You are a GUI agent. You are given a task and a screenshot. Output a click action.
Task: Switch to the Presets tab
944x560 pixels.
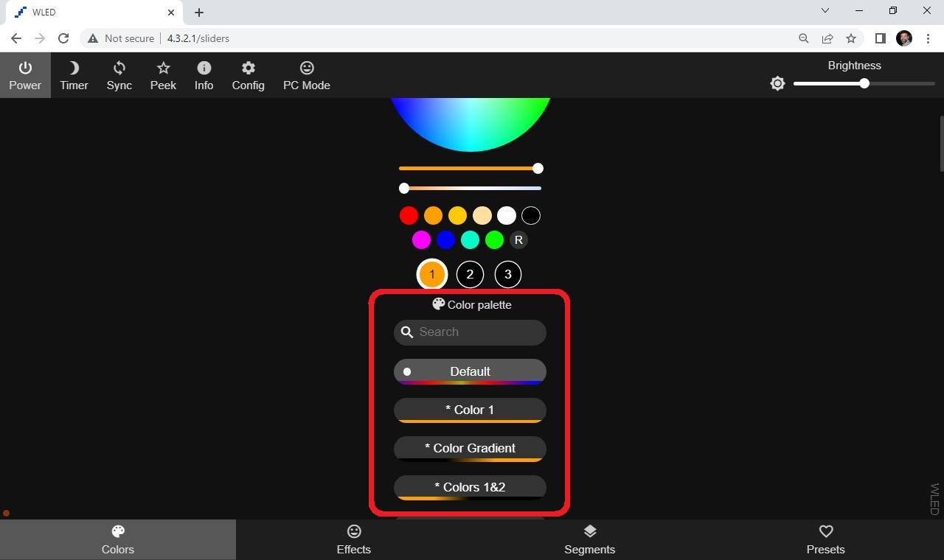coord(825,539)
